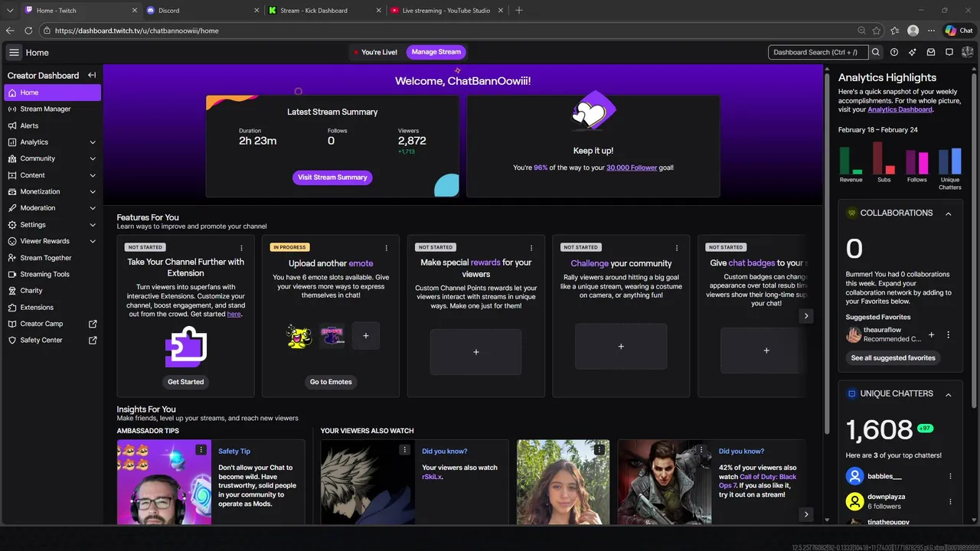The width and height of the screenshot is (980, 551).
Task: Bookmark this page with star icon
Action: (877, 31)
